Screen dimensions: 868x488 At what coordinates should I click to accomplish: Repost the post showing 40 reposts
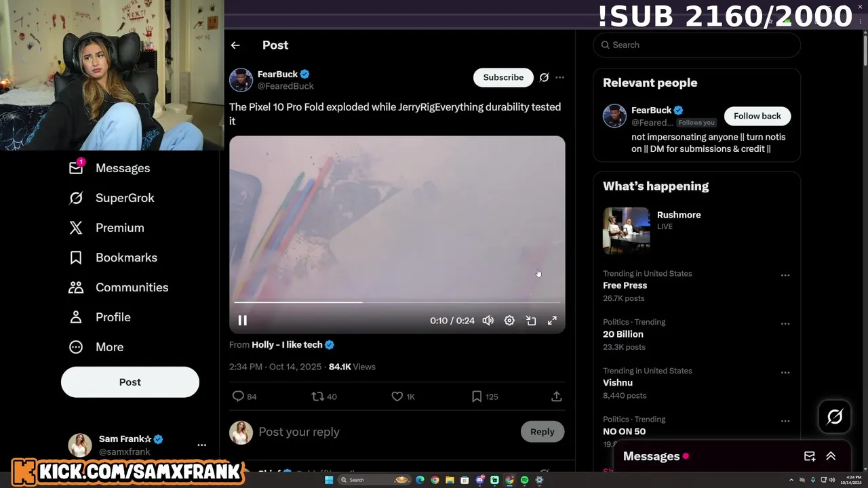pos(323,396)
